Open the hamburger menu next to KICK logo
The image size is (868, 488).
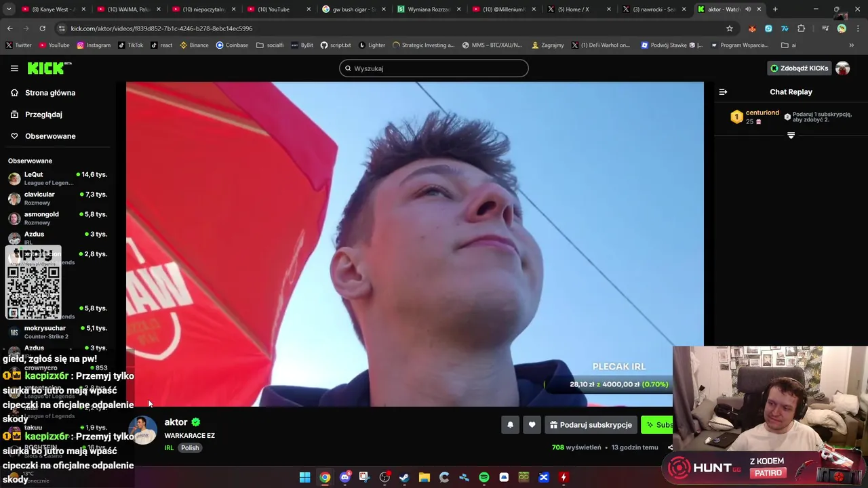(14, 68)
